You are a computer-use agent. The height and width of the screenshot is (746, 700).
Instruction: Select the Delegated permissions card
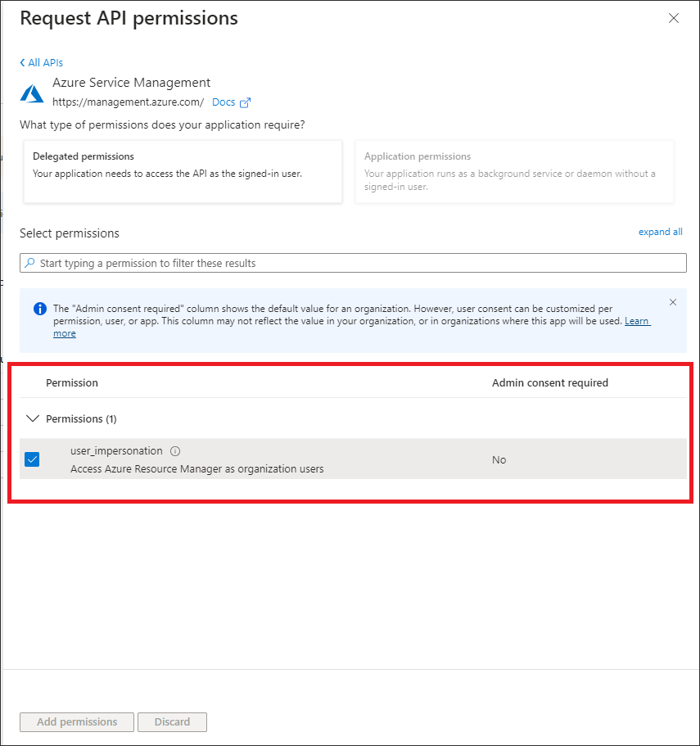(x=183, y=171)
